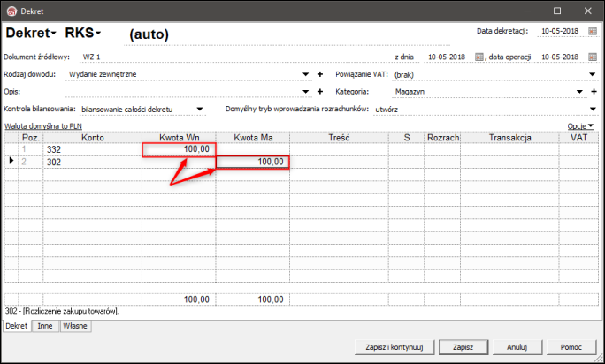Click the Poz. column header
Image resolution: width=605 pixels, height=364 pixels.
[x=30, y=137]
